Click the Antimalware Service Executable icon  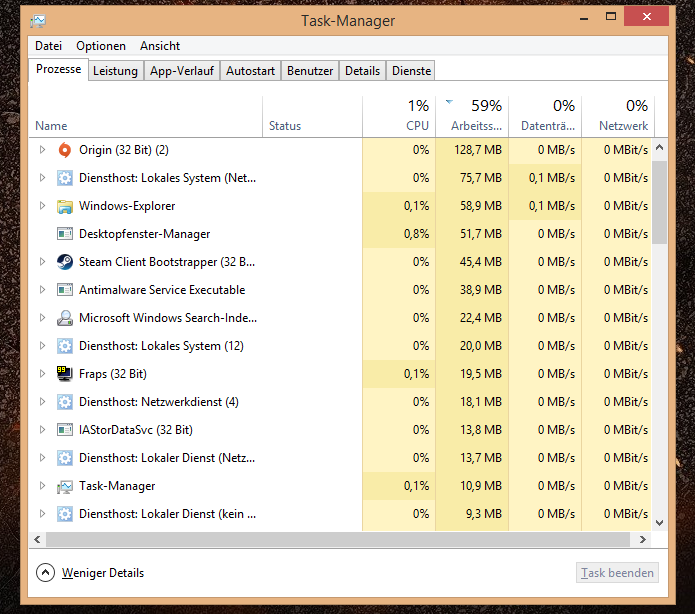65,290
